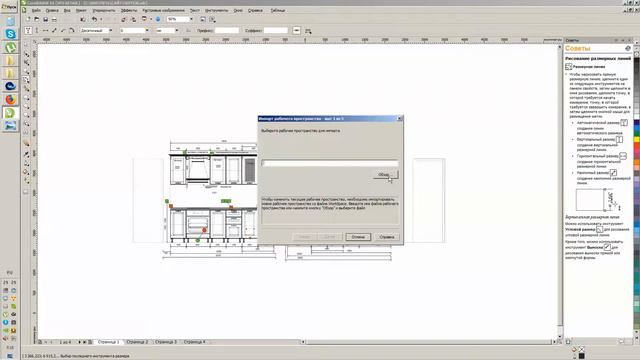Open the Эффекты menu

click(129, 10)
